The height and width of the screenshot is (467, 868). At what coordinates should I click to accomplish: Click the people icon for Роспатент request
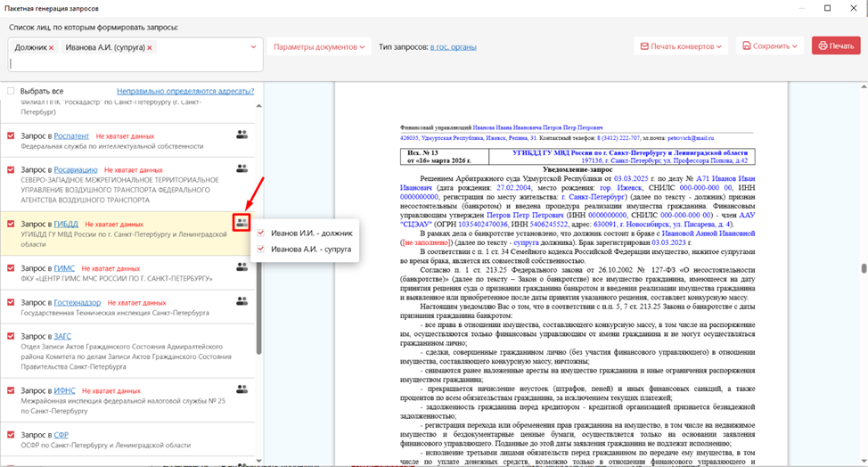tap(242, 135)
